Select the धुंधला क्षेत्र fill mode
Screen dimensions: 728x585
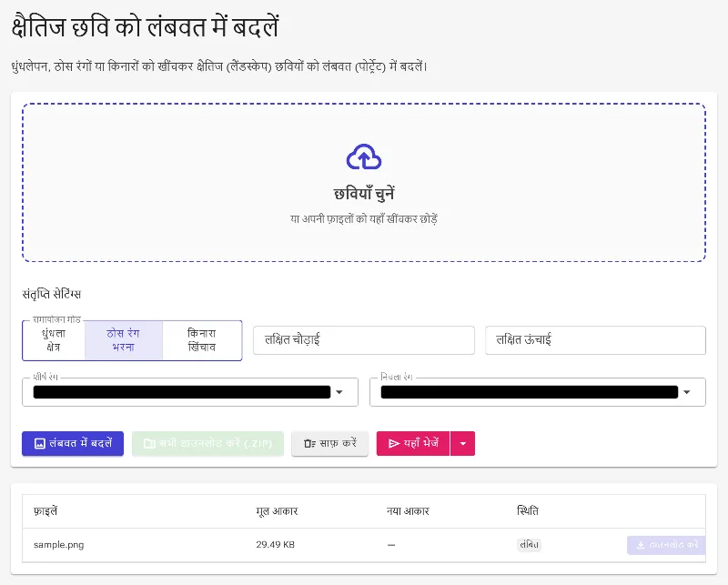tap(54, 340)
